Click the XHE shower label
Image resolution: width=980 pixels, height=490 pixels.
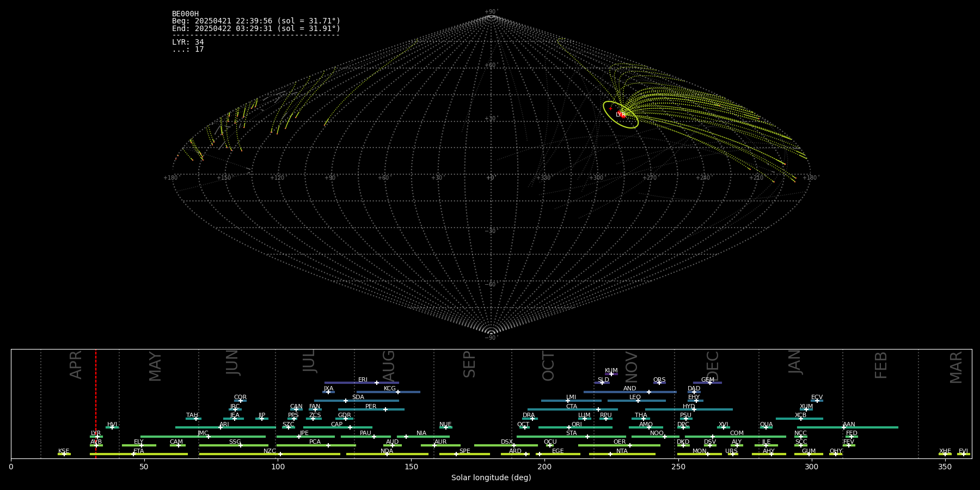[945, 451]
